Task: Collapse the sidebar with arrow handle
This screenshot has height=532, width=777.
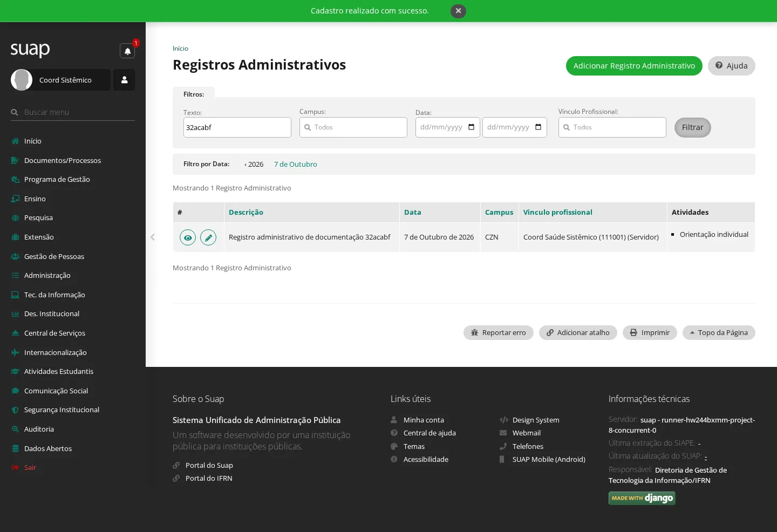Action: [153, 237]
